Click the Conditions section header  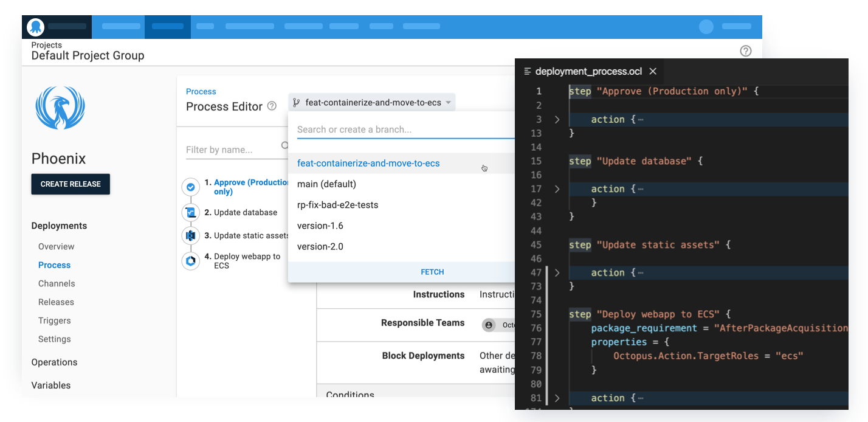[x=350, y=394]
